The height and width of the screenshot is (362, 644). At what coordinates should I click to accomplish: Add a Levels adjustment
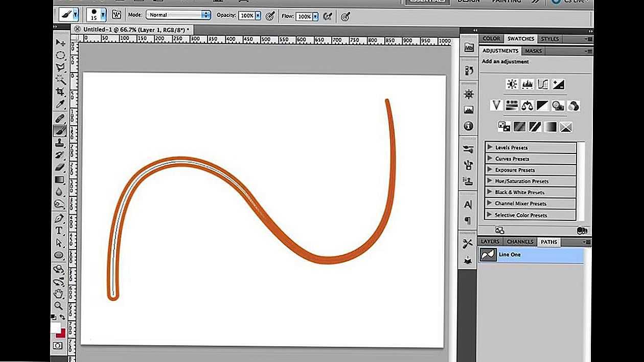[527, 84]
